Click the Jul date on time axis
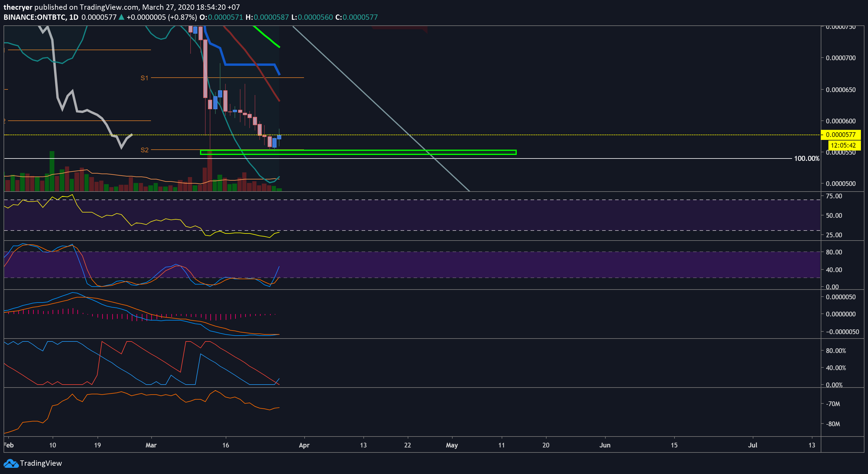The width and height of the screenshot is (868, 474). tap(752, 445)
